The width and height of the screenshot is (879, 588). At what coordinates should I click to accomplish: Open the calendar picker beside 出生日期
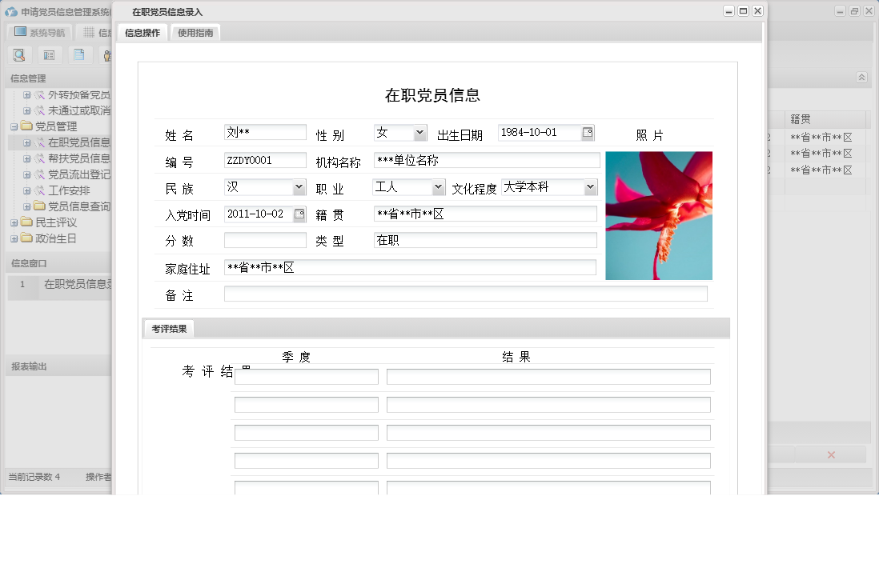[589, 133]
